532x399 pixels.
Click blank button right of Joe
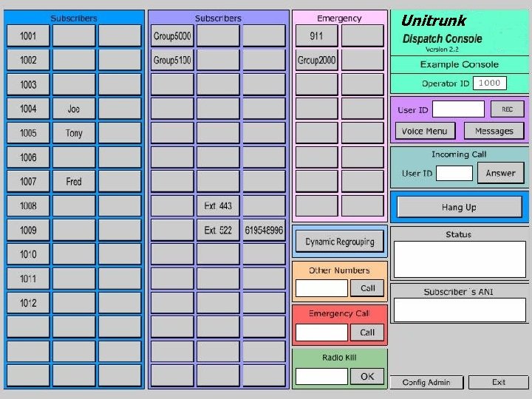pos(120,109)
